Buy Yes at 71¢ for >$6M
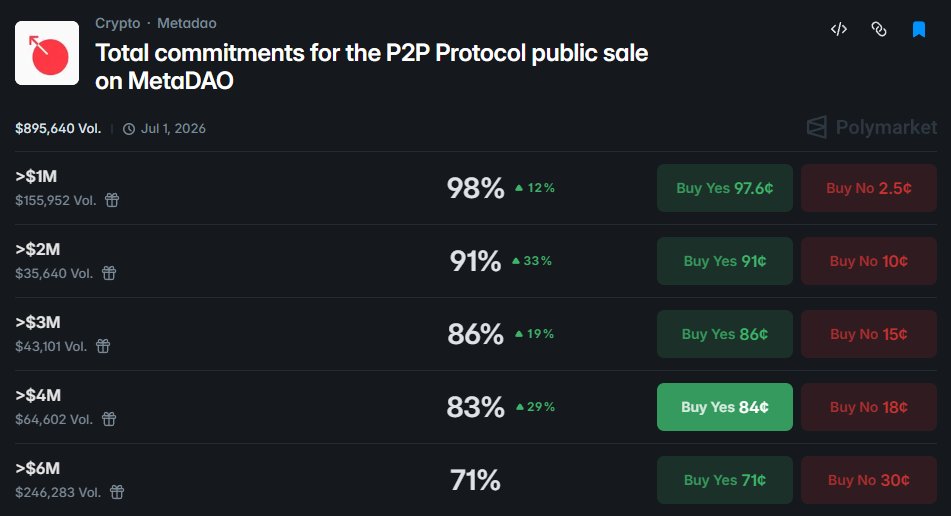The width and height of the screenshot is (951, 516). point(724,480)
